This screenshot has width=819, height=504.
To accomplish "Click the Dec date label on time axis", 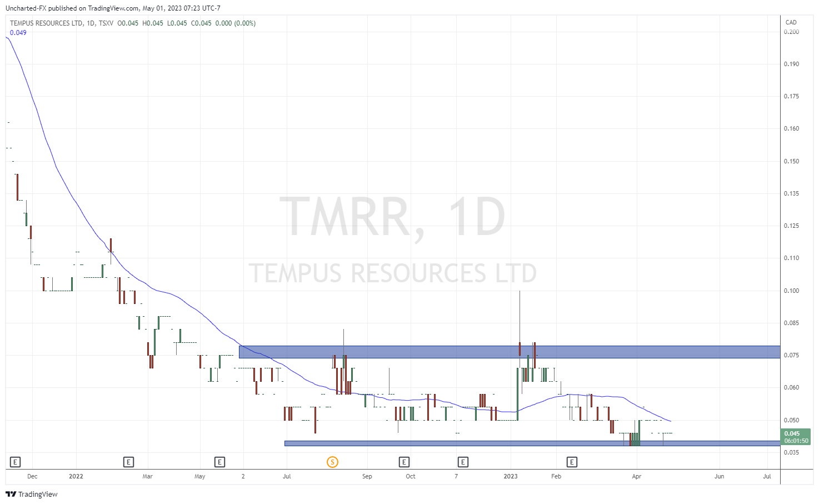I will point(32,476).
